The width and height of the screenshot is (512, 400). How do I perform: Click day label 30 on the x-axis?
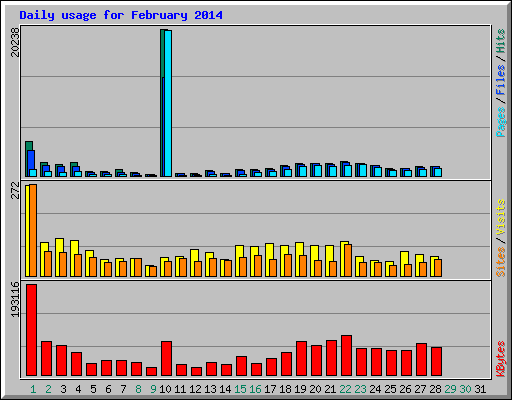click(465, 389)
